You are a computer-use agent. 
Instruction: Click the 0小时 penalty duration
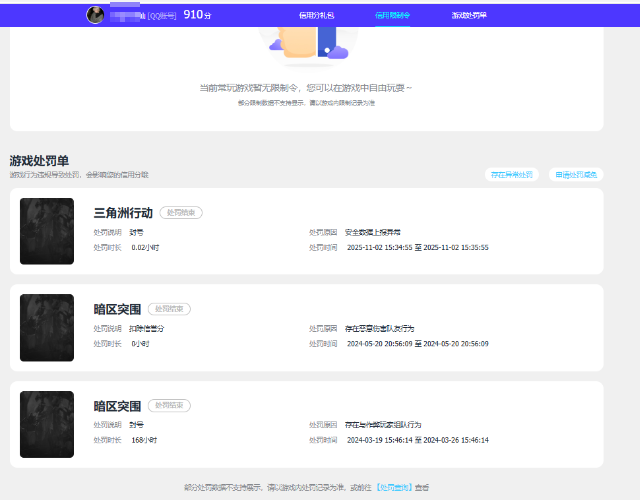click(140, 344)
